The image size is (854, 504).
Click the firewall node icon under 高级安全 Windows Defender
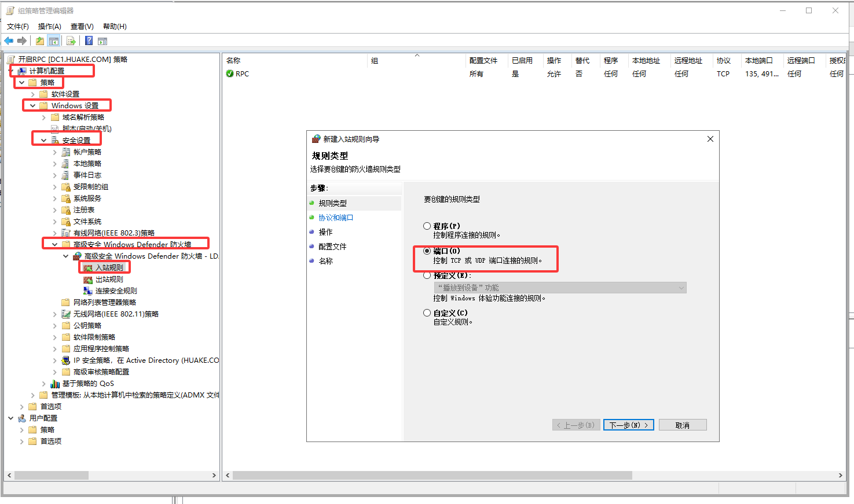[77, 256]
